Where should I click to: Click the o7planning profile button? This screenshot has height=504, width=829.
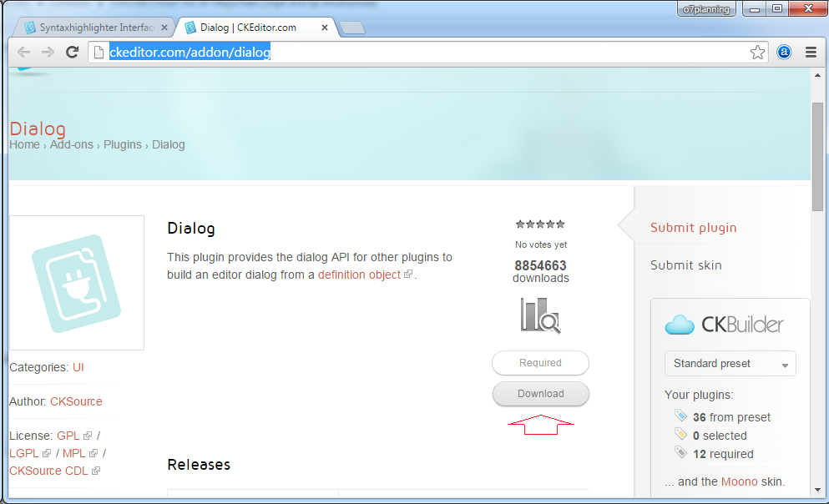click(706, 9)
